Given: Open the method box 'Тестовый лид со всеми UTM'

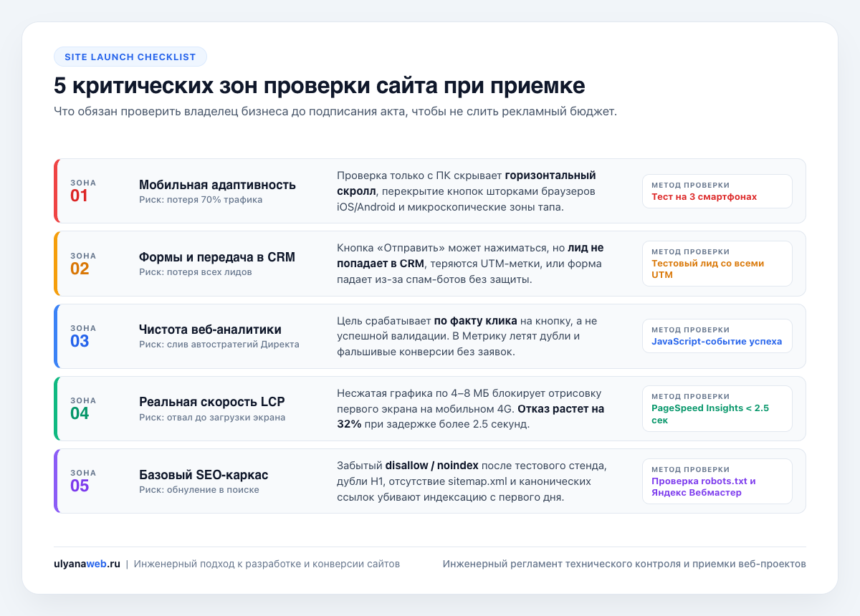Looking at the screenshot, I should tap(717, 264).
